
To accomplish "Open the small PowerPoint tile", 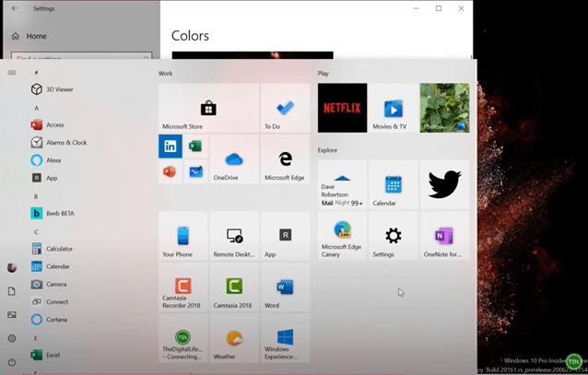I will pyautogui.click(x=171, y=171).
